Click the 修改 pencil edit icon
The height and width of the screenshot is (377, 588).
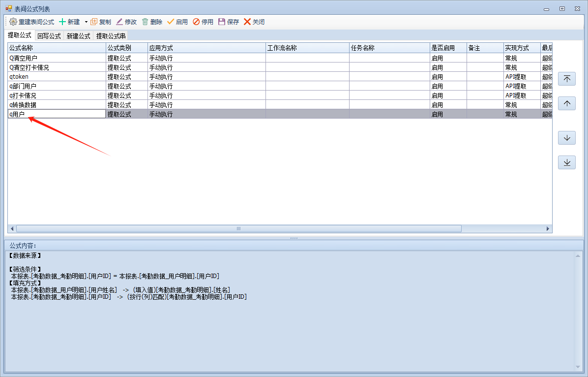point(119,22)
